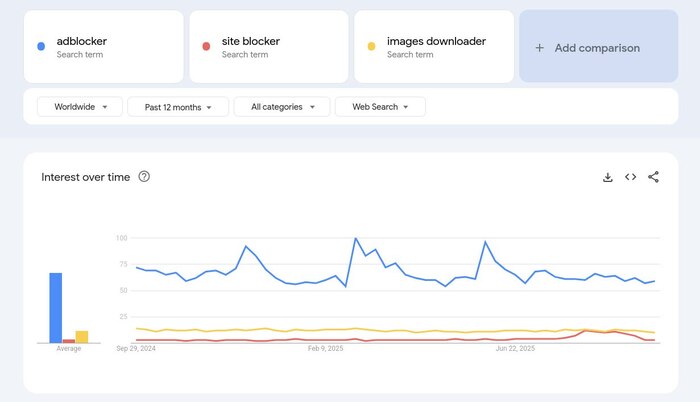Open the Worldwide region dropdown
The image size is (700, 402).
tap(80, 106)
